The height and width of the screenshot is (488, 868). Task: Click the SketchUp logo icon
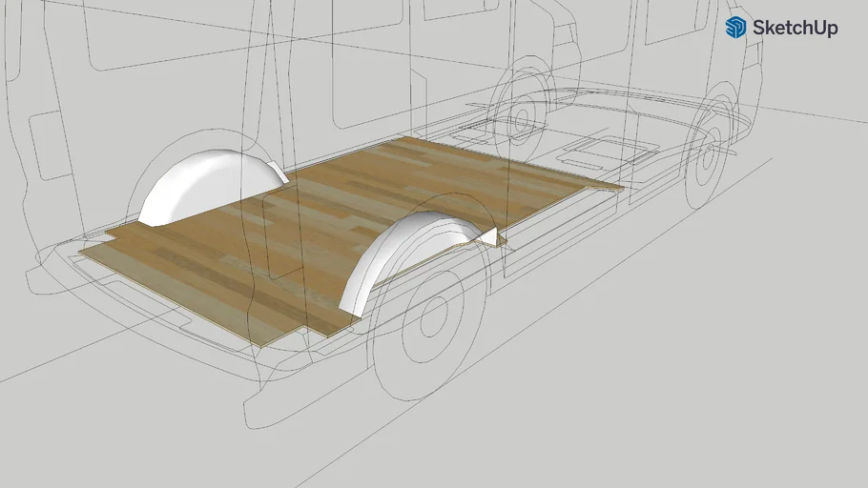[734, 28]
